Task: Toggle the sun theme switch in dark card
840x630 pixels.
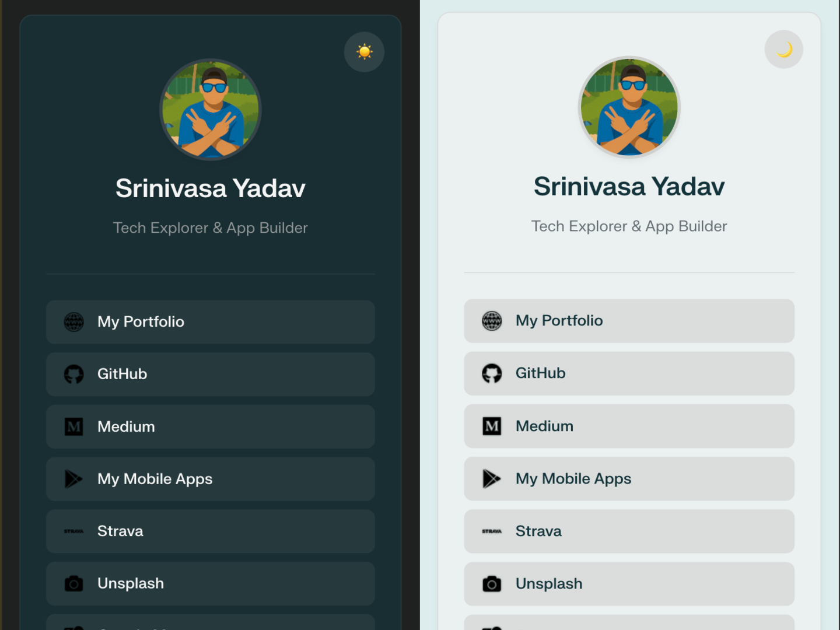Action: coord(364,52)
